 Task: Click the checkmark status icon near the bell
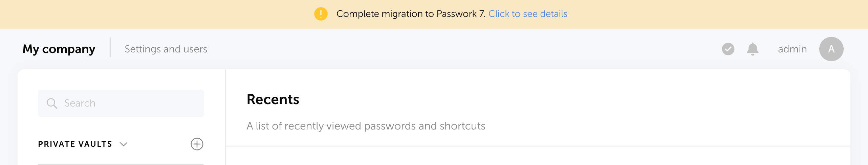(x=728, y=49)
